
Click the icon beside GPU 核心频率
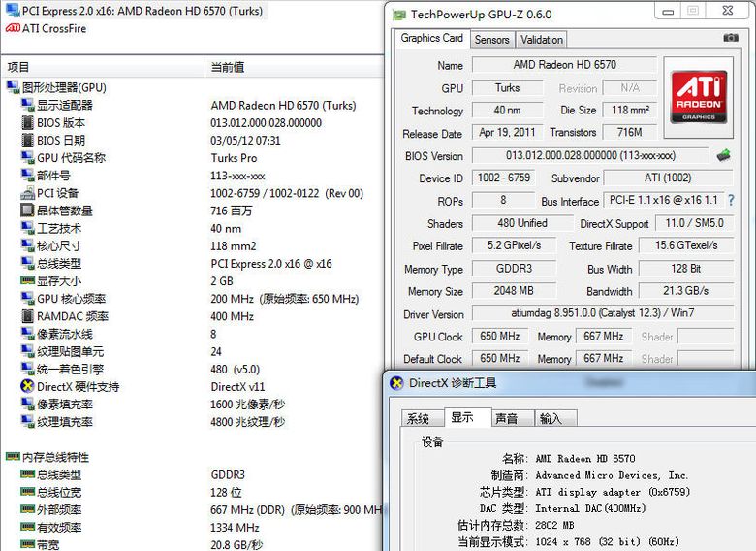coord(27,299)
